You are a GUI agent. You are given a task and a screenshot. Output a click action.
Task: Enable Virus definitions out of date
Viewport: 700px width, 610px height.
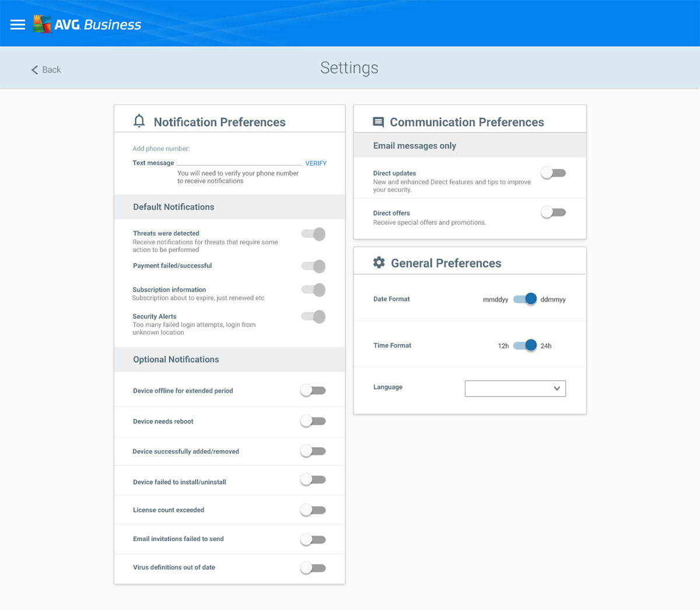pos(313,567)
